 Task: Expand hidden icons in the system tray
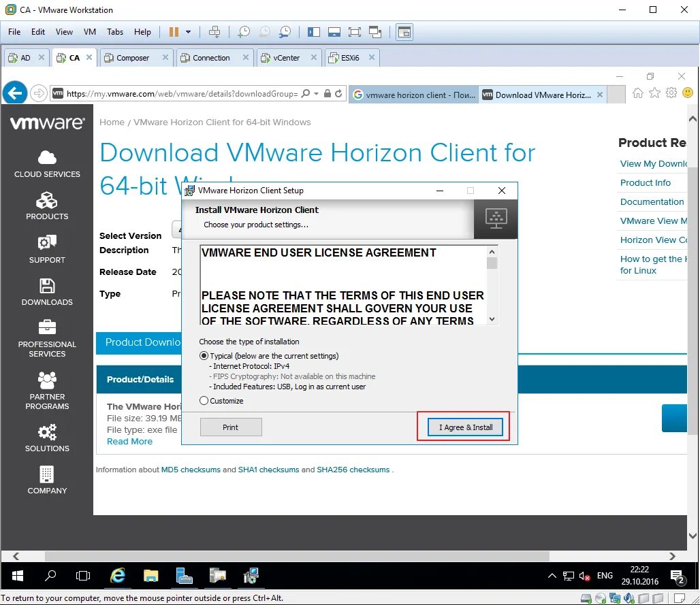point(552,575)
